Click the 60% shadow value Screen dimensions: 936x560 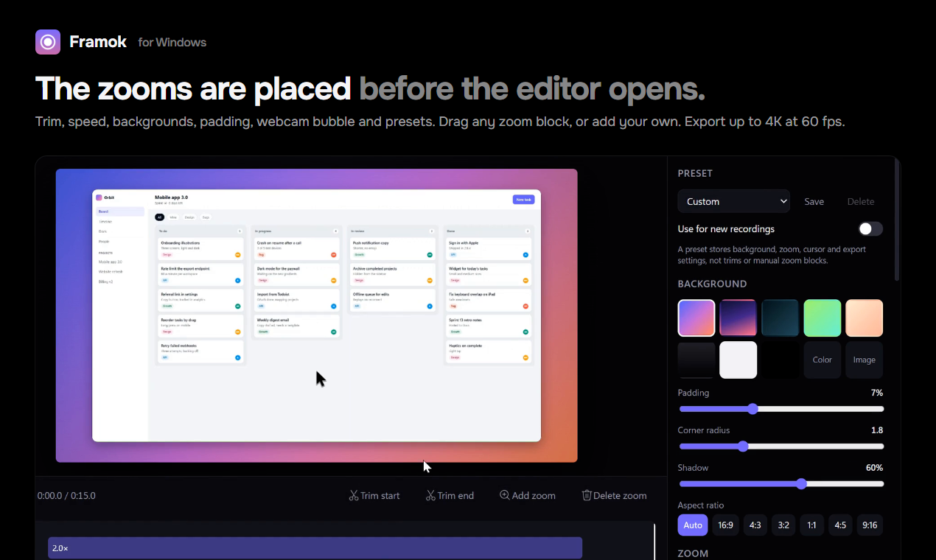point(874,468)
